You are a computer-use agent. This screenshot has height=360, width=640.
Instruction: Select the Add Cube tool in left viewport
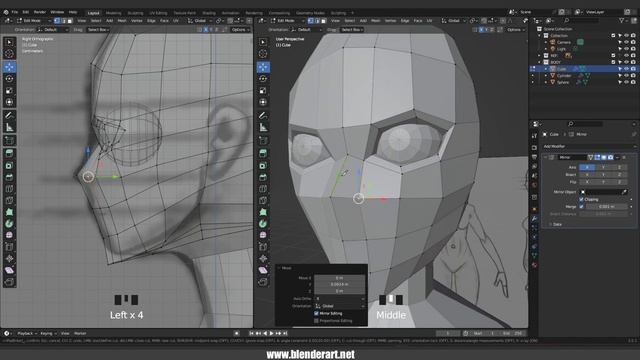pyautogui.click(x=9, y=141)
